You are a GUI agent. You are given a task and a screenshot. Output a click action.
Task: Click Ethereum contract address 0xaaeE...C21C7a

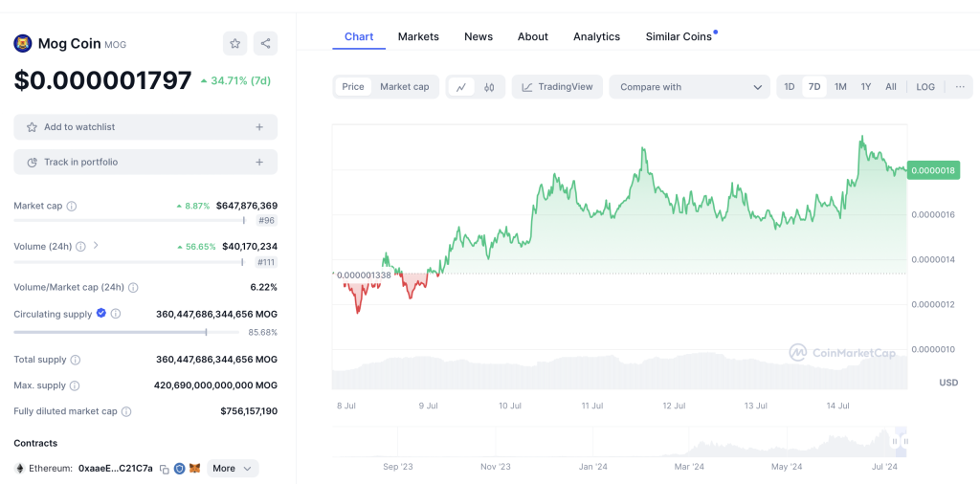(116, 469)
